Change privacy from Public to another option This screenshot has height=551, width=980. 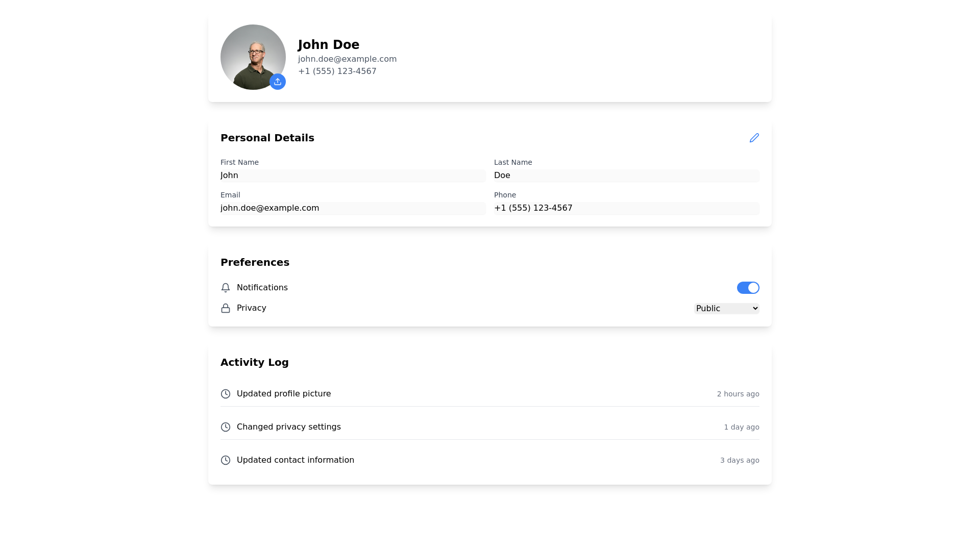(x=726, y=308)
